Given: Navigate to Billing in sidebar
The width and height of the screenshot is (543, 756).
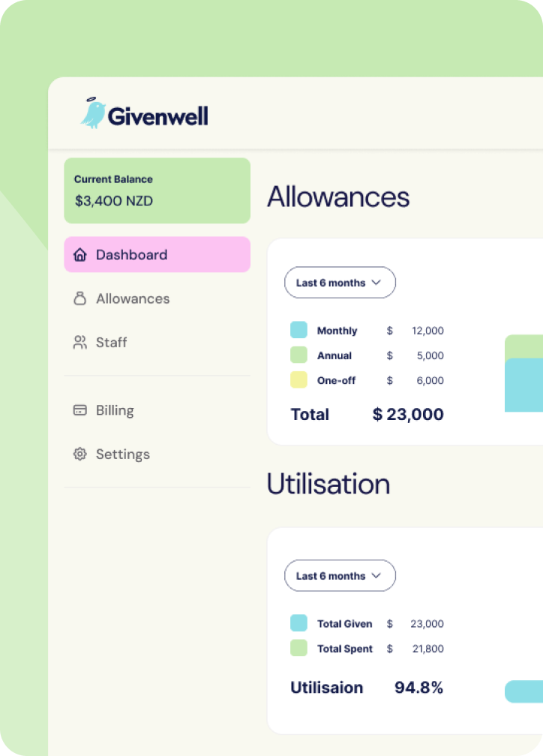Looking at the screenshot, I should (x=114, y=410).
